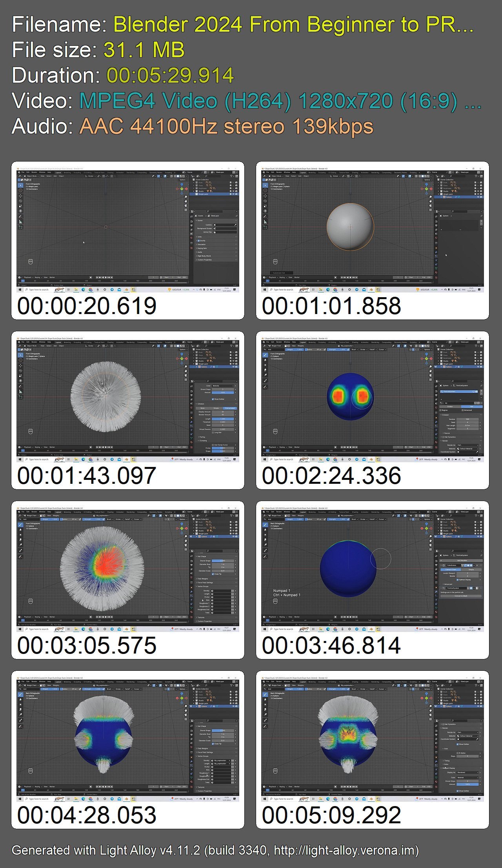Open timeline Playback menu in 00:00:20 frame
502x868 pixels.
click(x=28, y=278)
